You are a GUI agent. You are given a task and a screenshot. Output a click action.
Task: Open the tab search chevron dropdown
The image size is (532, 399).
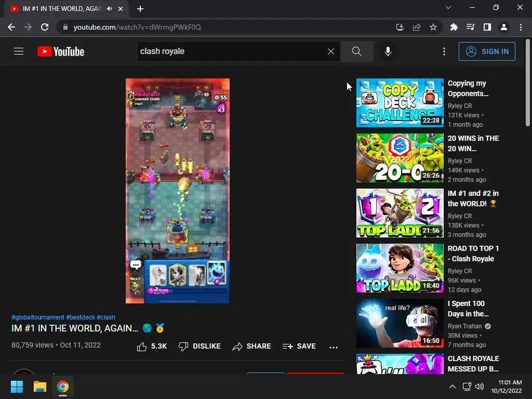(448, 7)
